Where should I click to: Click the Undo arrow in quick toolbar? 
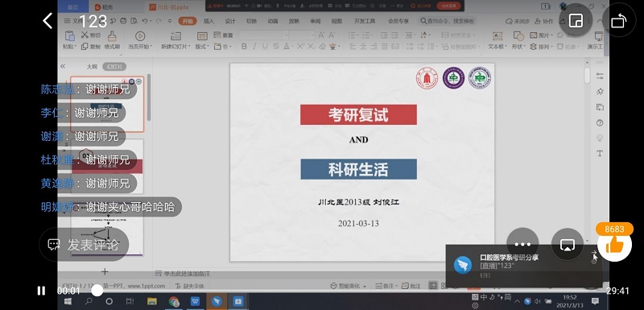point(145,21)
